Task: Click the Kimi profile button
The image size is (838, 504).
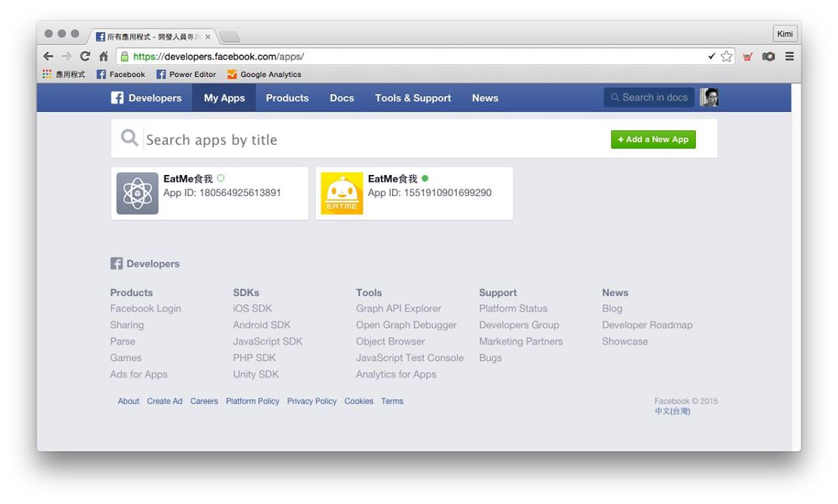Action: coord(785,34)
